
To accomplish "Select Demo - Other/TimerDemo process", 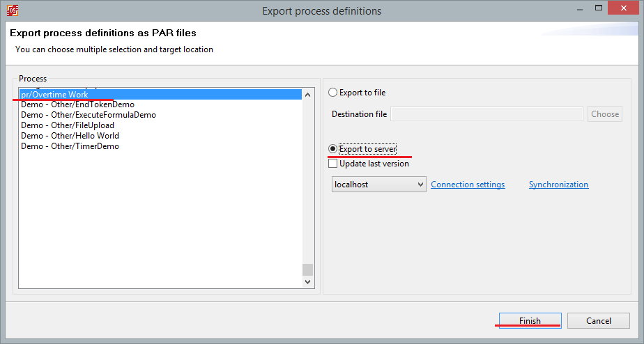I will (x=70, y=146).
